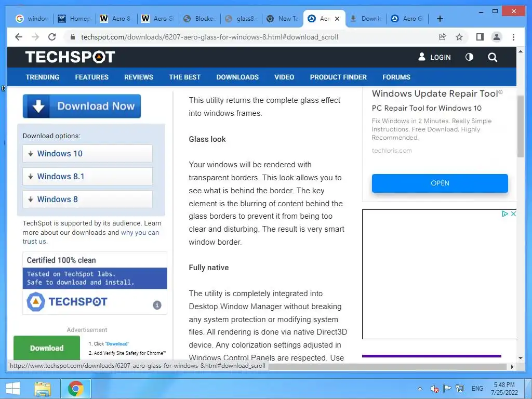The image size is (532, 399).
Task: Click the Chrome taskbar icon
Action: click(76, 389)
